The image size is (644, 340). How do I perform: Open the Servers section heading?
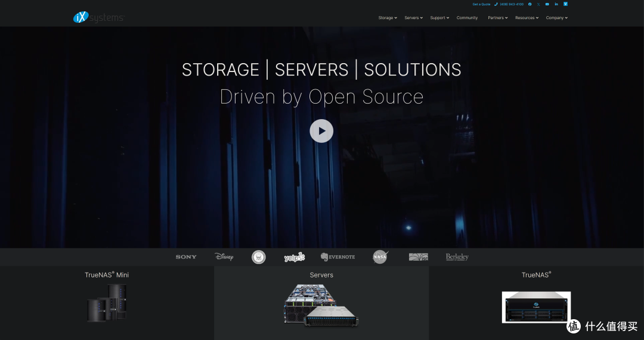click(x=321, y=275)
